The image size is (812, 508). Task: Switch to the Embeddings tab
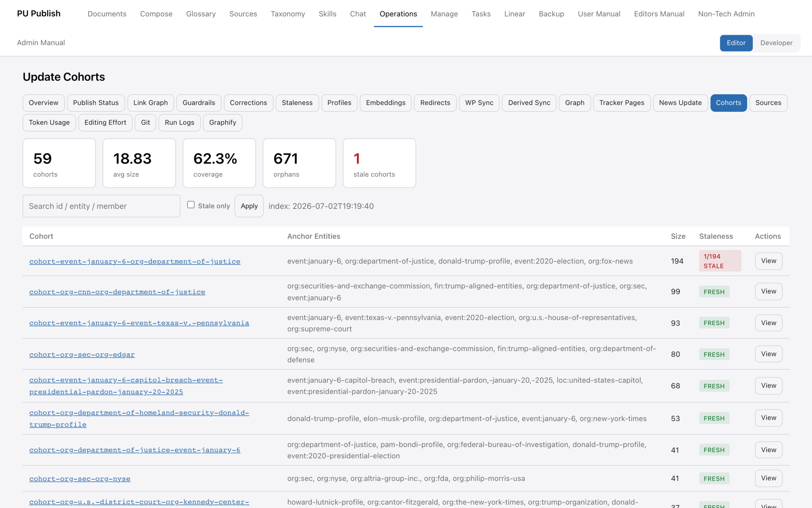[385, 103]
